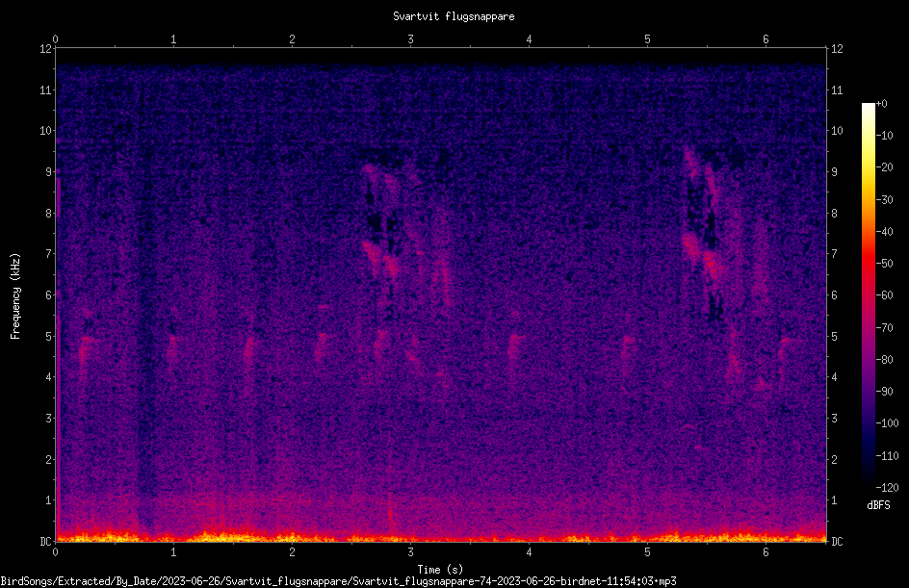Viewport: 909px width, 588px height.
Task: Click the '-80' value on the color scale
Action: pyautogui.click(x=885, y=360)
